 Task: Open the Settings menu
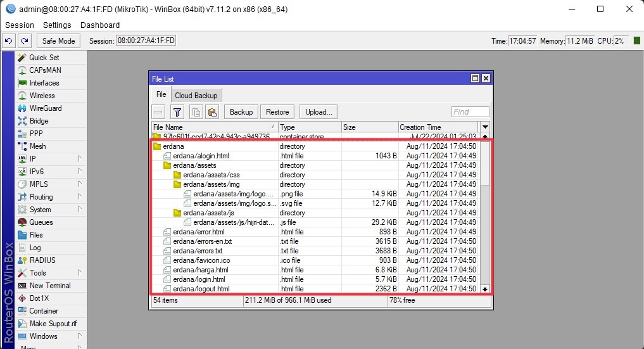(x=57, y=25)
